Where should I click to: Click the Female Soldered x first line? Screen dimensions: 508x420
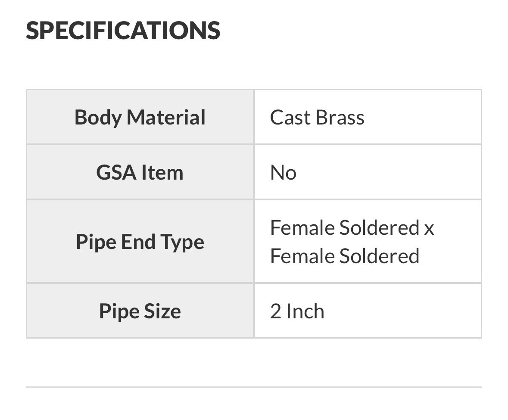[352, 227]
